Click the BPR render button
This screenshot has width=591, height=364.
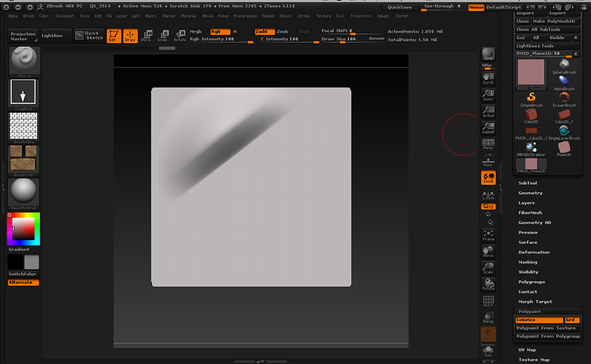click(x=488, y=54)
